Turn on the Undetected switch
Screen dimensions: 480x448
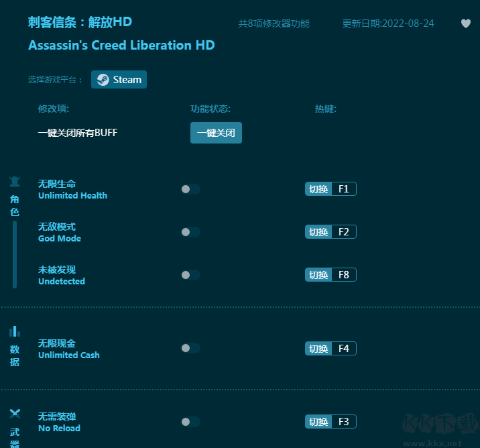click(190, 275)
